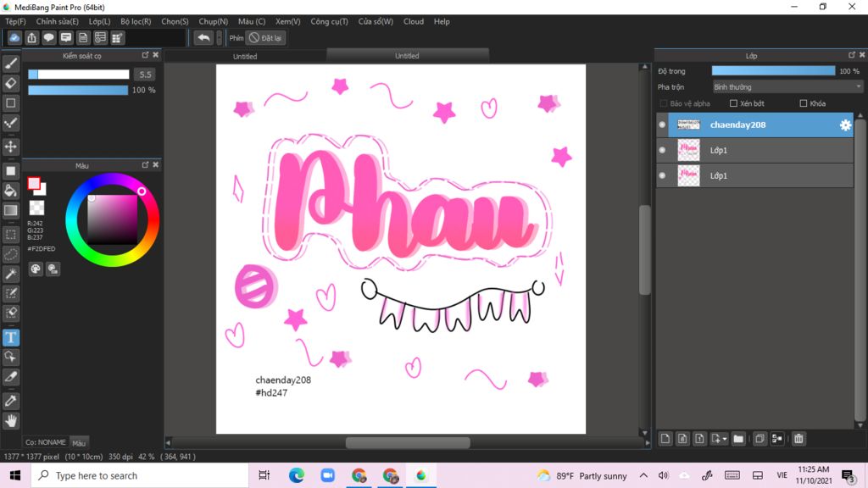
Task: Open the Chỉnh sửa(E) menu
Action: pyautogui.click(x=58, y=21)
